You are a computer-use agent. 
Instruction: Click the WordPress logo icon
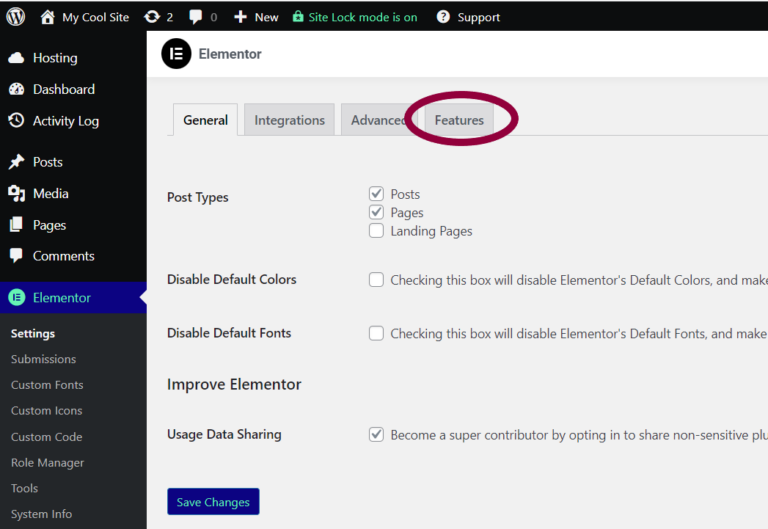point(16,17)
